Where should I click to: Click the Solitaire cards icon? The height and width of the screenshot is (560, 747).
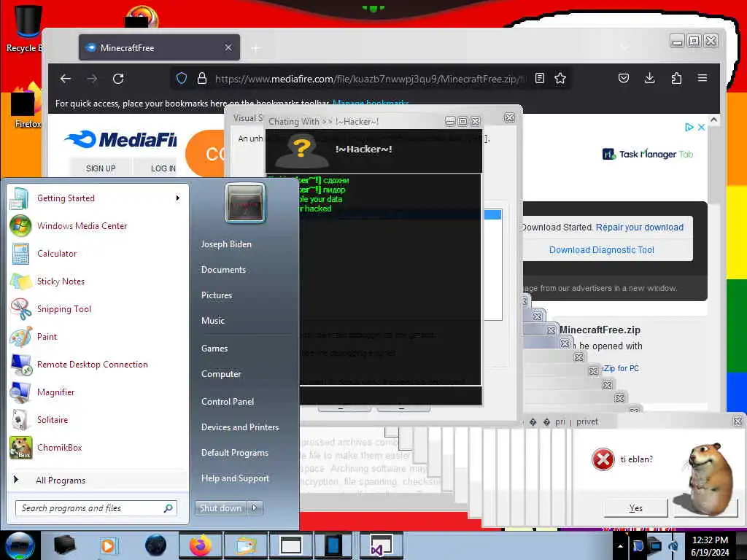tap(21, 420)
